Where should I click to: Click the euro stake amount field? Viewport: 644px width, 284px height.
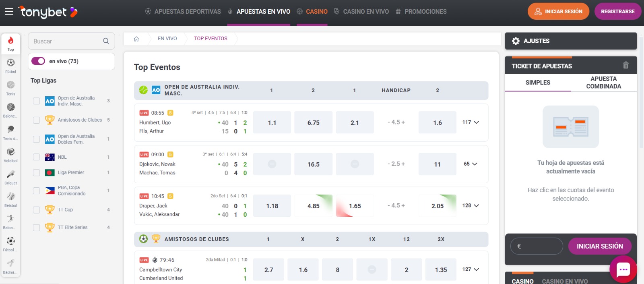click(x=537, y=246)
